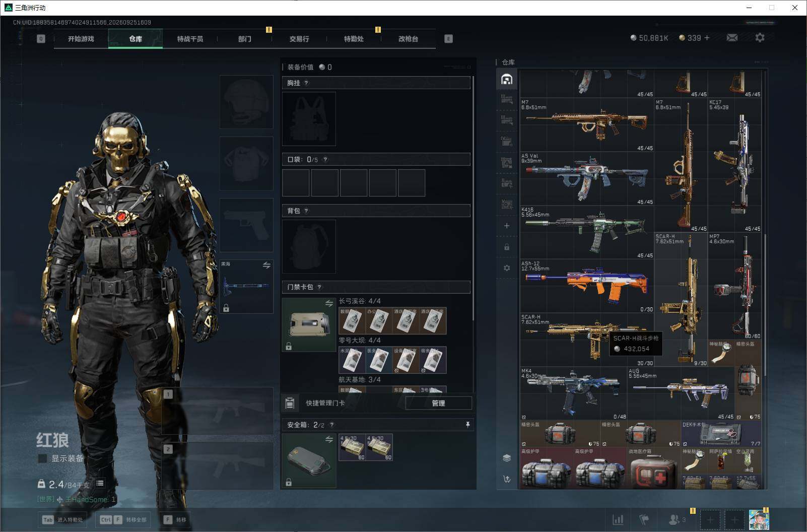This screenshot has height=532, width=807.
Task: Select the warehouse home category icon
Action: tap(507, 79)
